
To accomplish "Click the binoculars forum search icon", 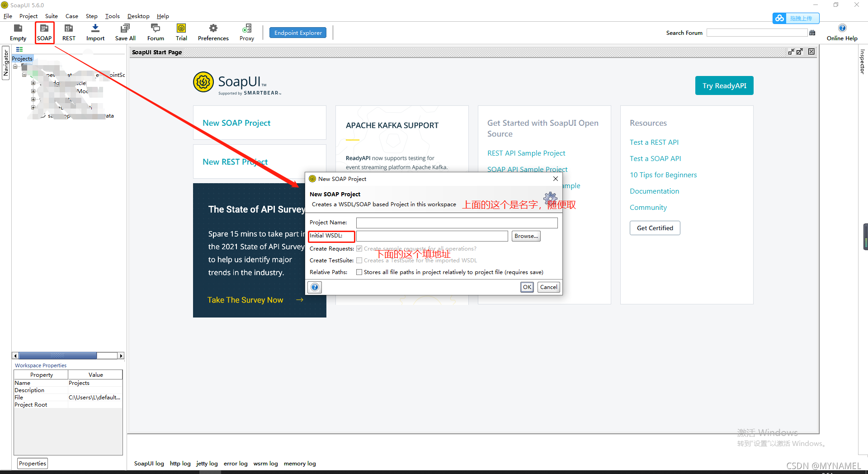I will 812,33.
